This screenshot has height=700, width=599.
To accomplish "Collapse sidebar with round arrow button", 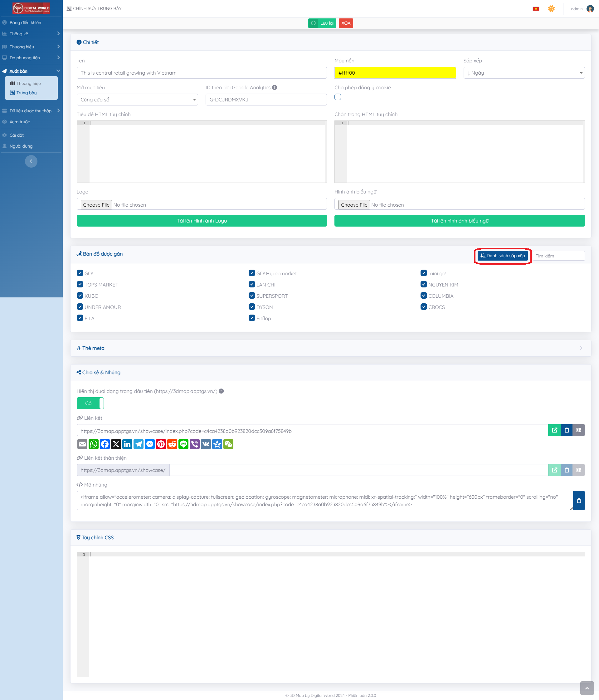I will coord(31,161).
